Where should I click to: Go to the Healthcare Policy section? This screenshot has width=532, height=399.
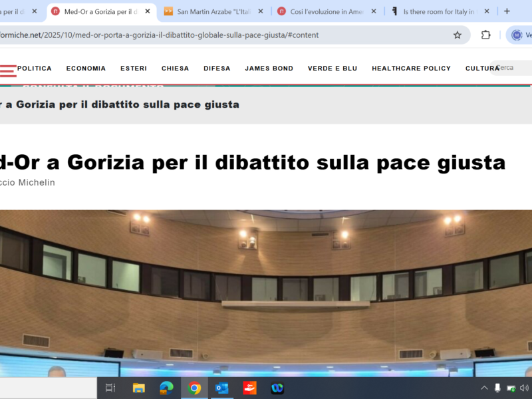[x=411, y=68]
